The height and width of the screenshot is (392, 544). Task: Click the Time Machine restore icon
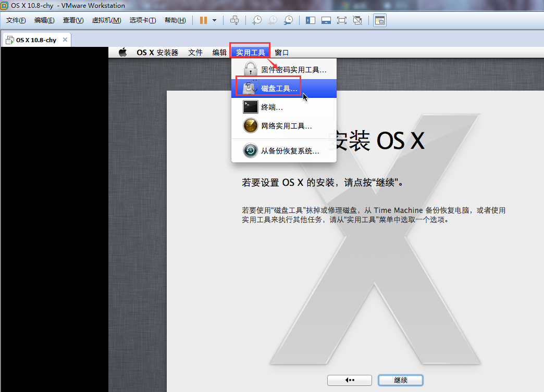[251, 150]
